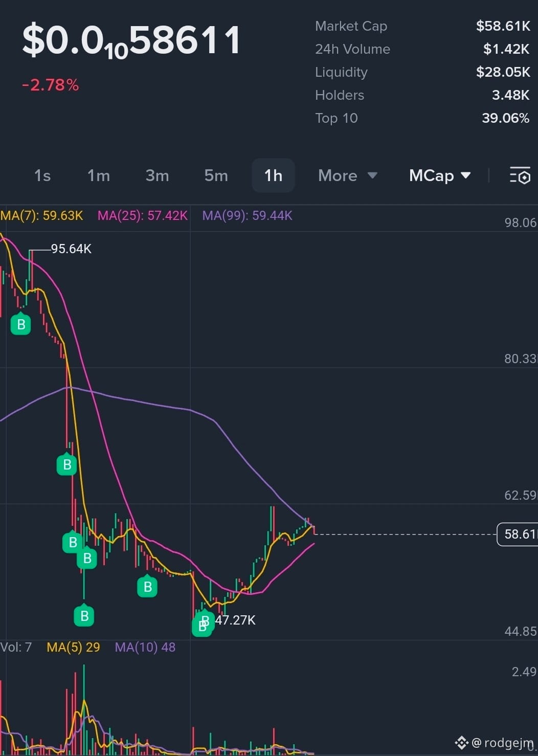
Task: Click the 98.06 axis price label
Action: [521, 223]
